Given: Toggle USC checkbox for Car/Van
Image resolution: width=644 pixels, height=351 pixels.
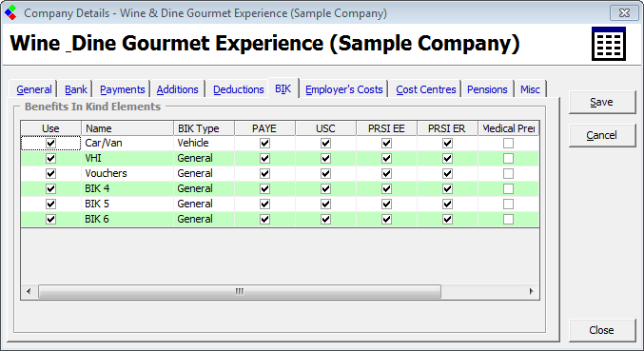Looking at the screenshot, I should [325, 144].
